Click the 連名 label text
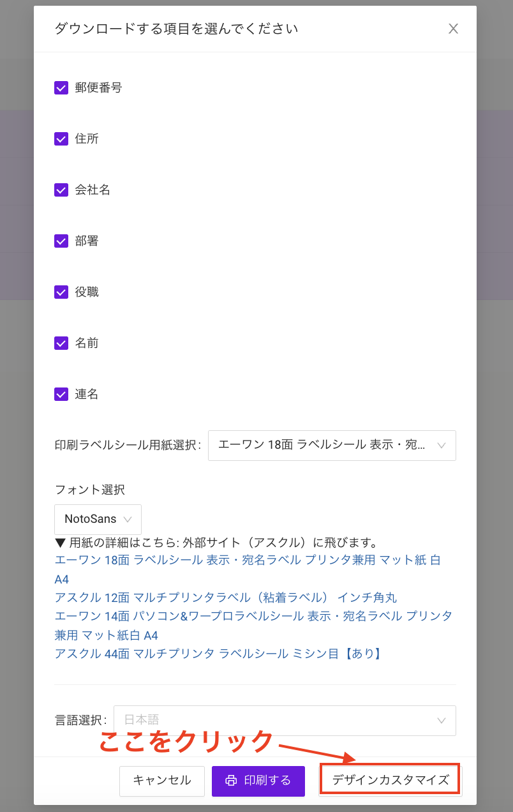 coord(87,395)
